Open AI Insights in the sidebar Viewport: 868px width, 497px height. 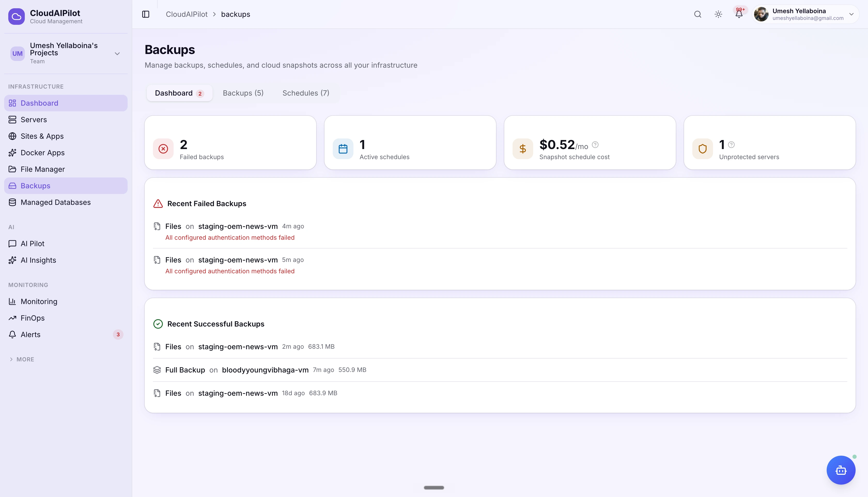coord(66,260)
